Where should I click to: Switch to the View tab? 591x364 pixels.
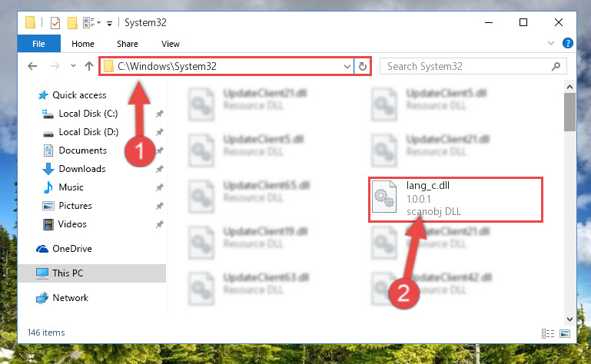click(171, 44)
